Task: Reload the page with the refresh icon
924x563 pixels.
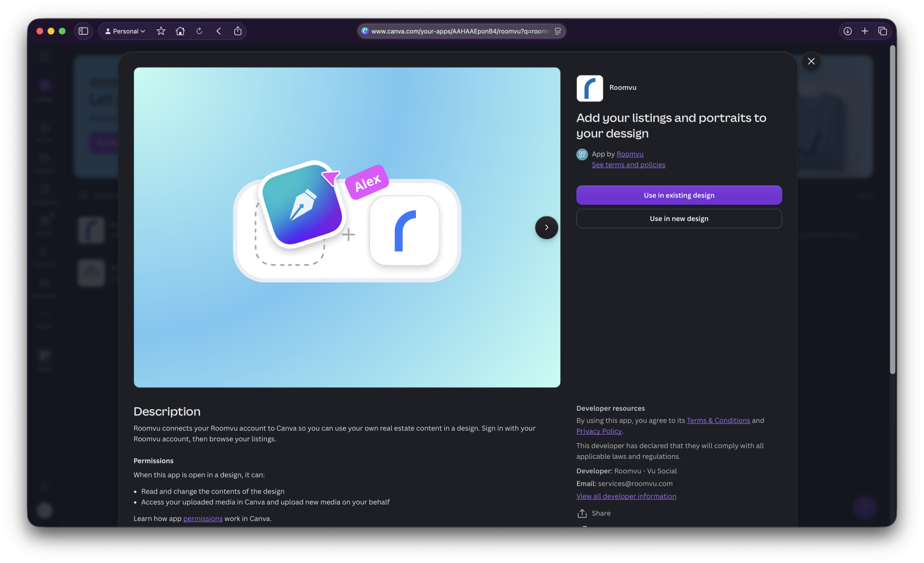Action: point(200,31)
